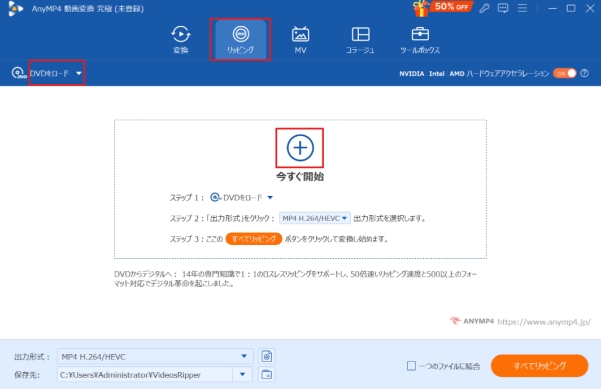Open custom profile settings icon beside format
Screen dimensions: 601x389
[x=267, y=356]
